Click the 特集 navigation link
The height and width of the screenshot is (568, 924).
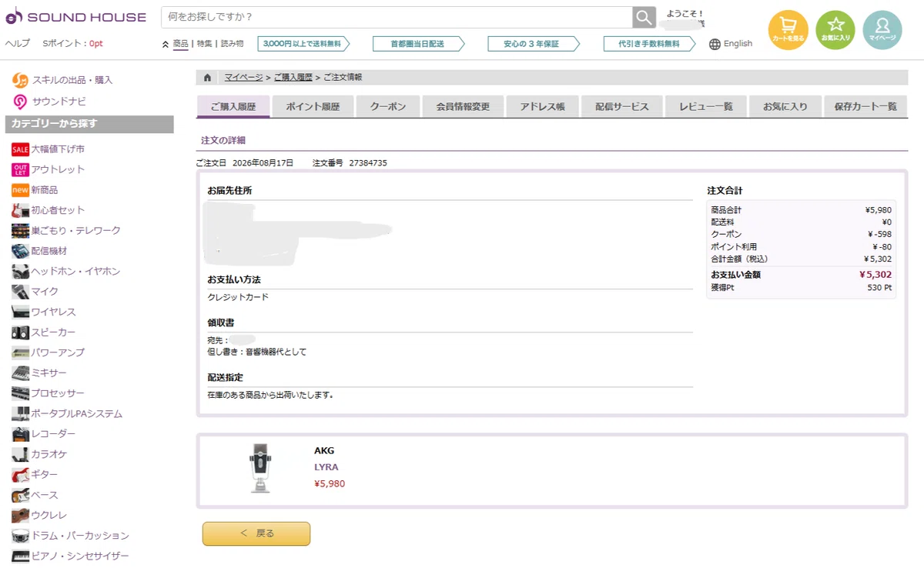click(204, 44)
